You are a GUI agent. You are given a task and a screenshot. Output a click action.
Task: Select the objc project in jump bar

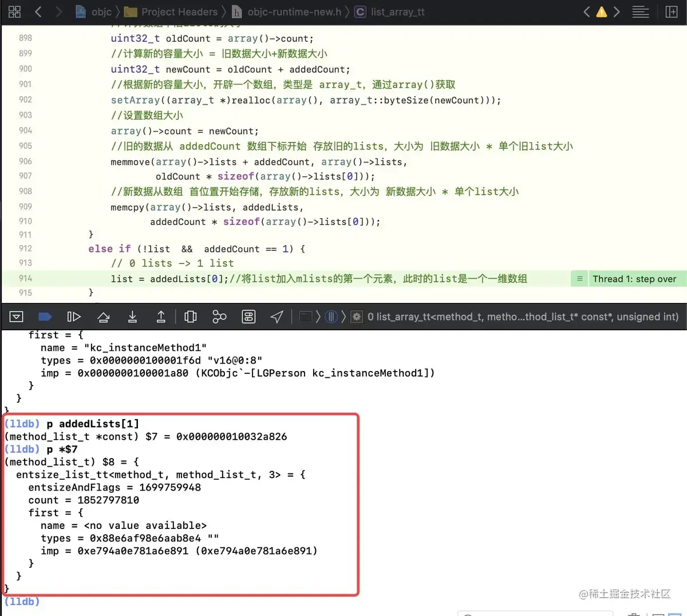[x=94, y=11]
